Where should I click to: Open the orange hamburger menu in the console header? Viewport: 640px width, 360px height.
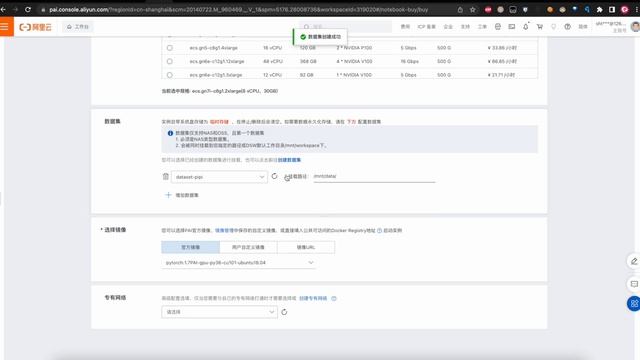5,27
